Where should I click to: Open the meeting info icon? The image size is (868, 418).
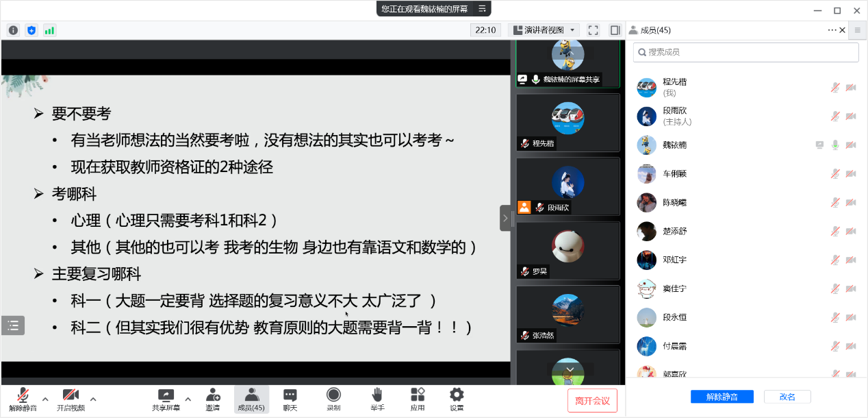13,30
